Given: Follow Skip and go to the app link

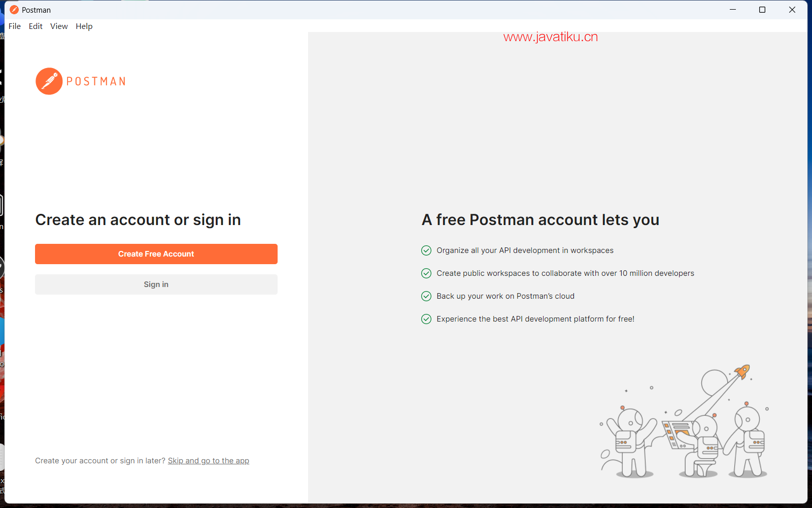Looking at the screenshot, I should pos(209,461).
